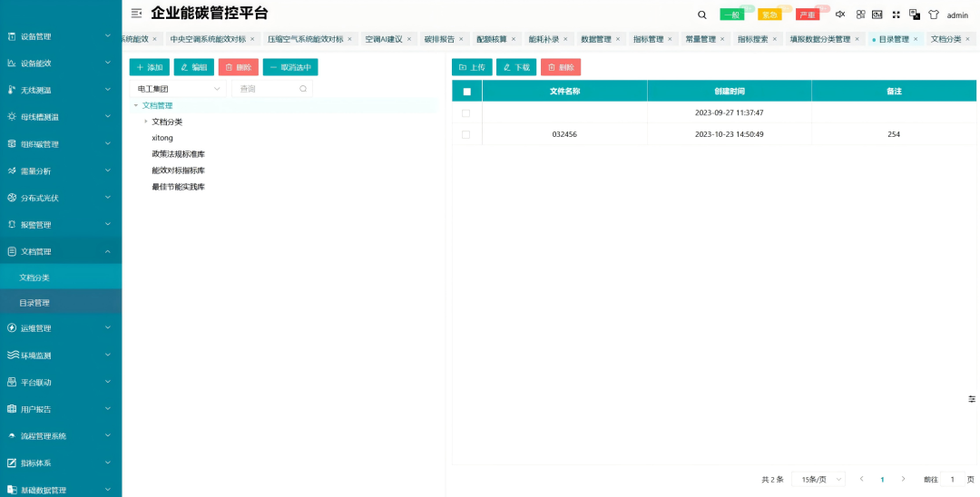980x497 pixels.
Task: Switch language with the translate icon
Action: [915, 15]
